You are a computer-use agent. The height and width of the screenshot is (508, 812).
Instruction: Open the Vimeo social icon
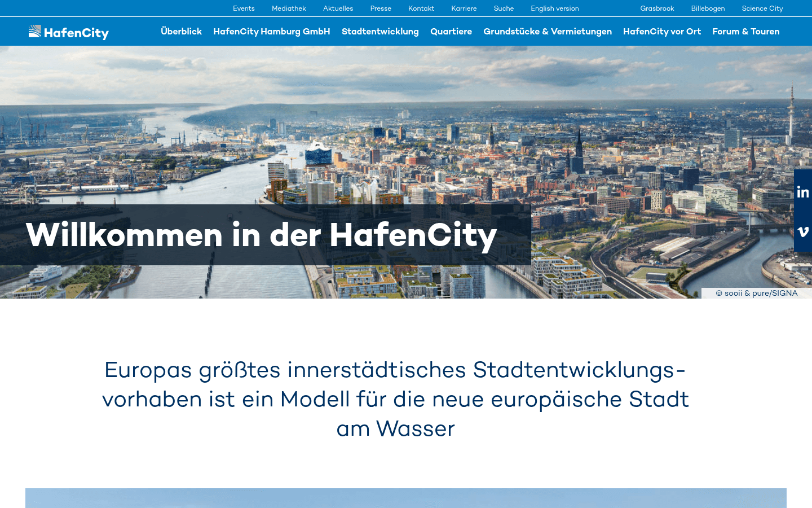pyautogui.click(x=803, y=231)
